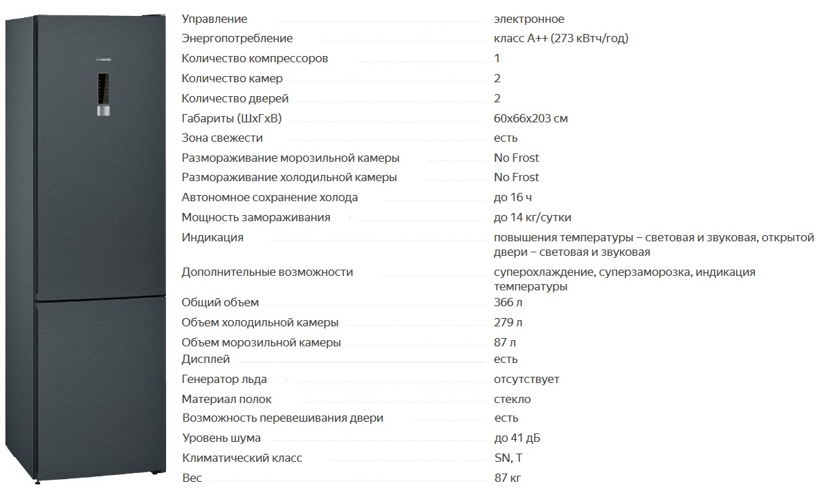Click the "Уровень шума" label
Image resolution: width=824 pixels, height=504 pixels.
(x=221, y=438)
